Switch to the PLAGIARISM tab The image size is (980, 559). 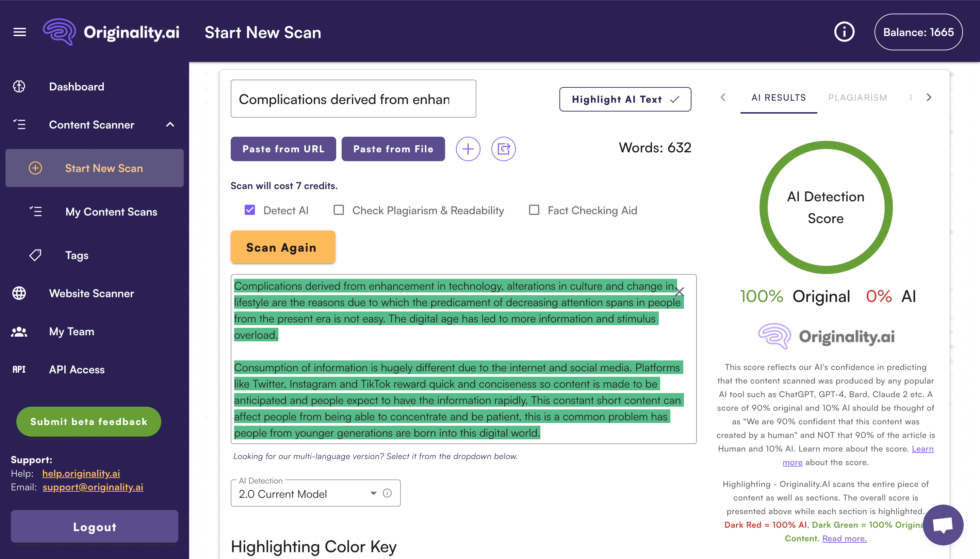click(857, 98)
